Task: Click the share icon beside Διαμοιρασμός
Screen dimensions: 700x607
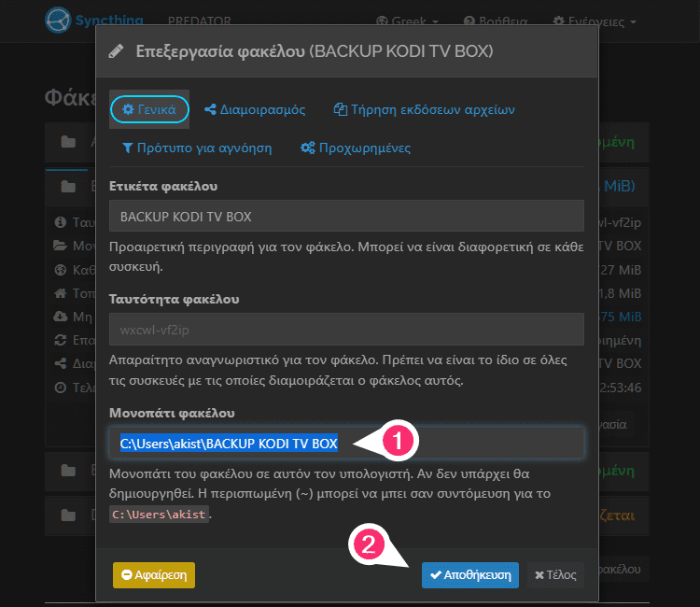Action: pyautogui.click(x=210, y=109)
